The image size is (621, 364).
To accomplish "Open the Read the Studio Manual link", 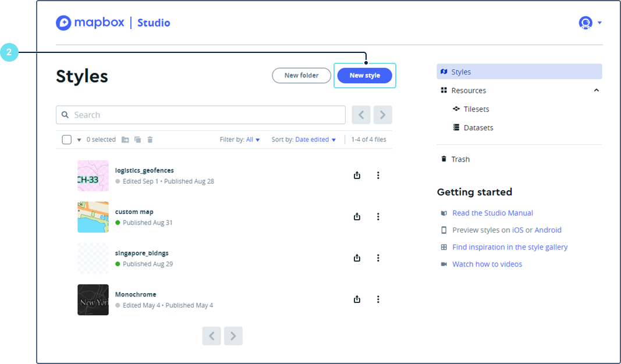I will tap(492, 213).
